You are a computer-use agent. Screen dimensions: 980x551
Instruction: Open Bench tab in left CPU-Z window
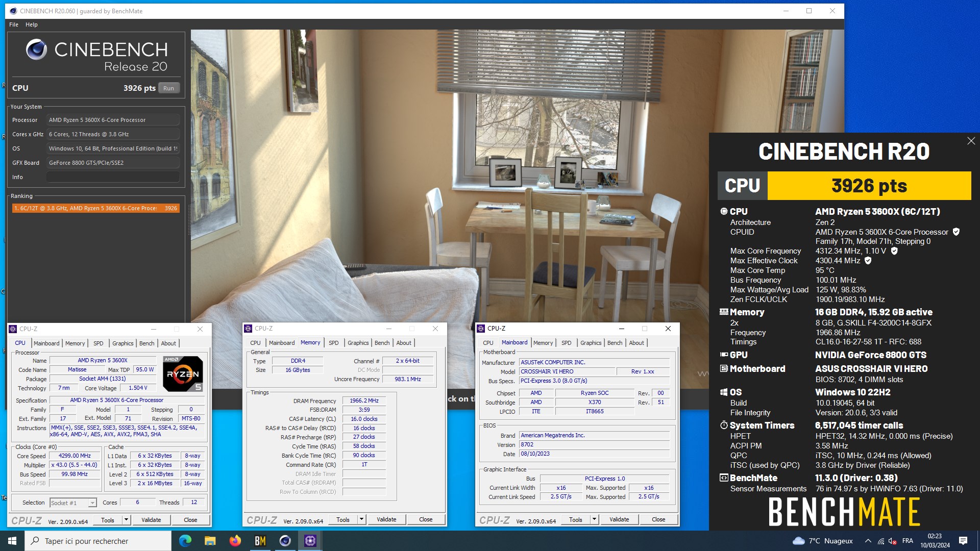[146, 343]
